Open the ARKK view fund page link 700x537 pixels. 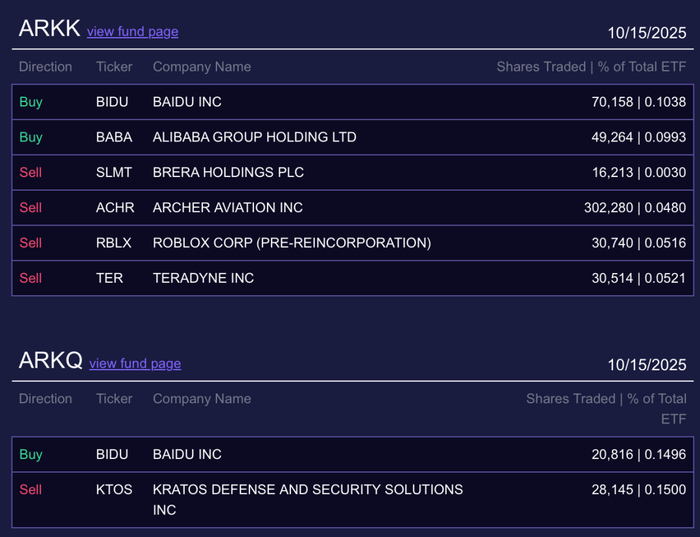point(132,32)
